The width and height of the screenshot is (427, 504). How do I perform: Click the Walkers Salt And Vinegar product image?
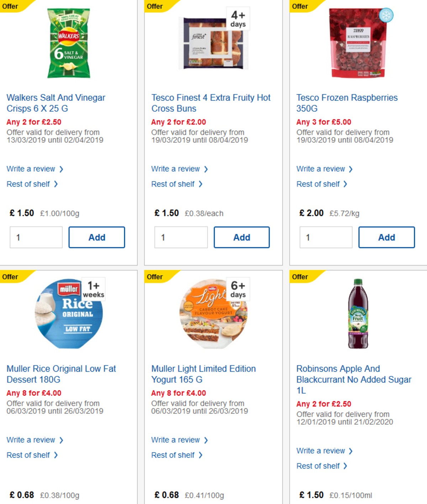[x=69, y=43]
